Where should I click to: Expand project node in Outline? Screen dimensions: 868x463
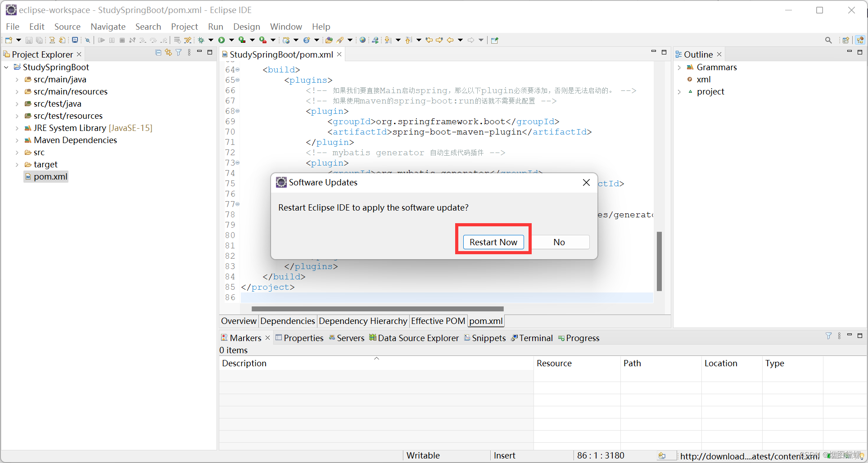coord(679,92)
